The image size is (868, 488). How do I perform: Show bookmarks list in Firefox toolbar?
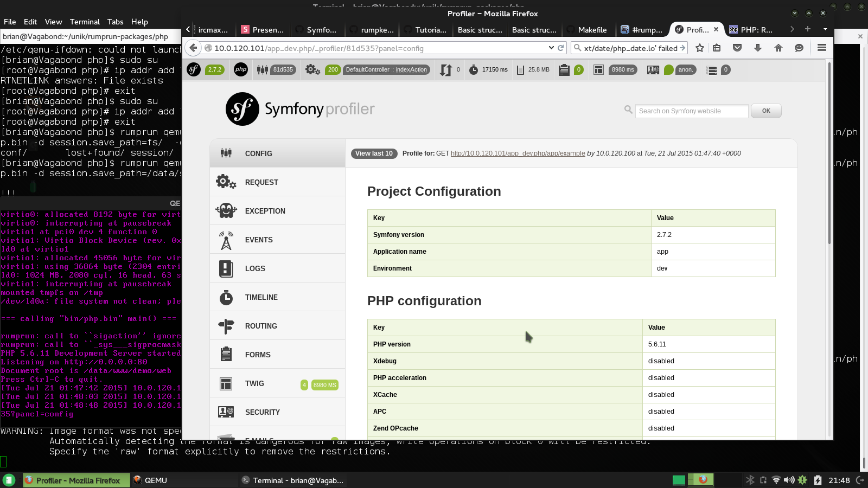point(717,48)
